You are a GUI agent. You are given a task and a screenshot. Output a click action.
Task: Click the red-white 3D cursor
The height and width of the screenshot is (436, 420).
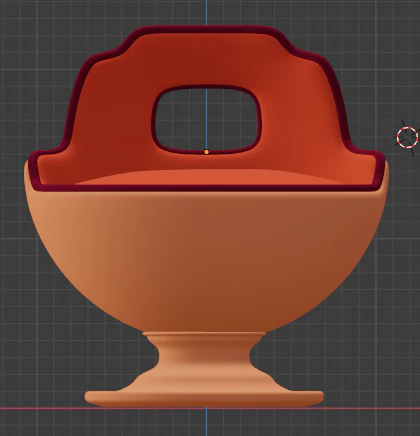click(x=407, y=137)
